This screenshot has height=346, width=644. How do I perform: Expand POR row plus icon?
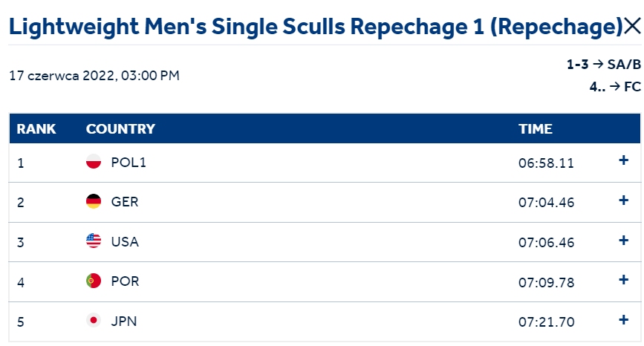[x=623, y=280]
